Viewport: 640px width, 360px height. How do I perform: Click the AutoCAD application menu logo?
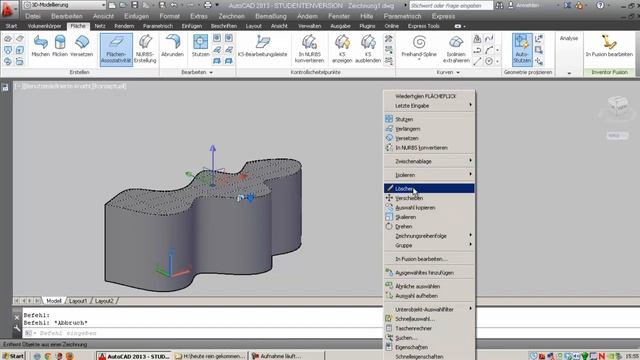(8, 9)
